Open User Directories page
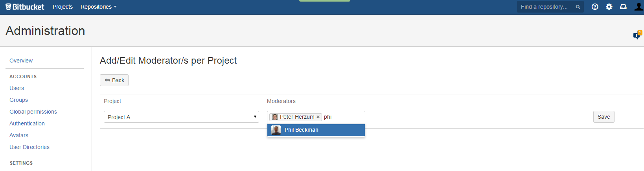Viewport: 644px width, 171px height. [x=29, y=147]
